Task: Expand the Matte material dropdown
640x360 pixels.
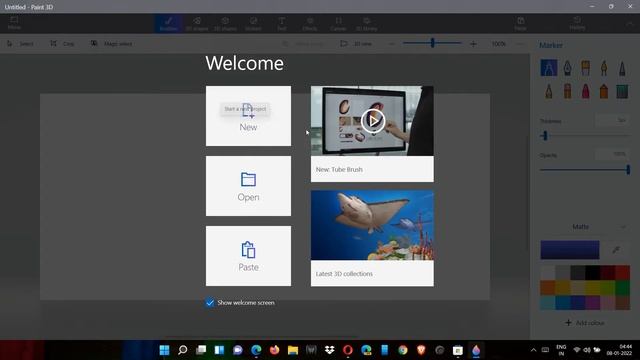Action: click(x=584, y=227)
